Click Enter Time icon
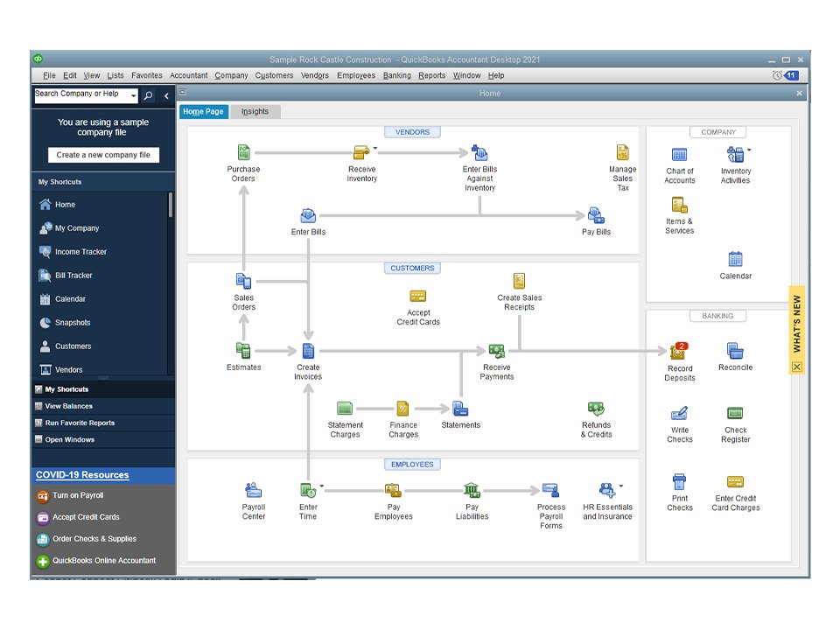Image resolution: width=840 pixels, height=630 pixels. (x=308, y=490)
